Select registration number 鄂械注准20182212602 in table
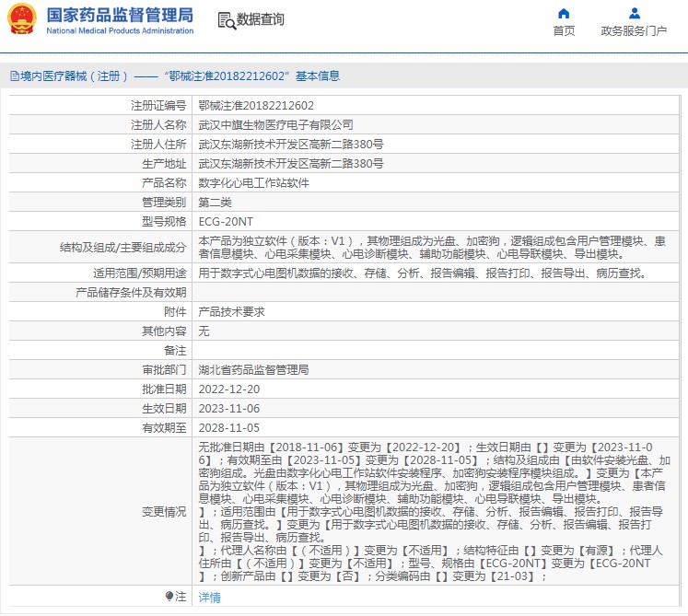This screenshot has height=616, width=688. 256,106
